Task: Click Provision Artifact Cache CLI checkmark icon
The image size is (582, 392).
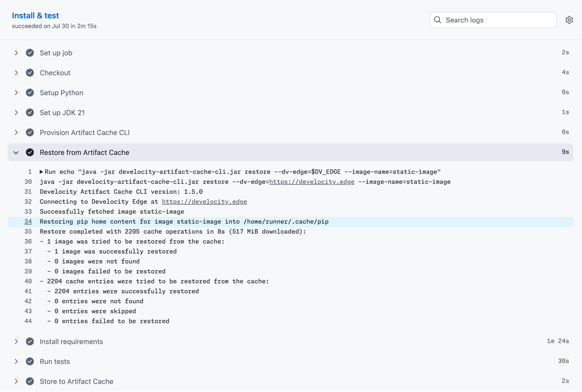Action: pos(30,133)
